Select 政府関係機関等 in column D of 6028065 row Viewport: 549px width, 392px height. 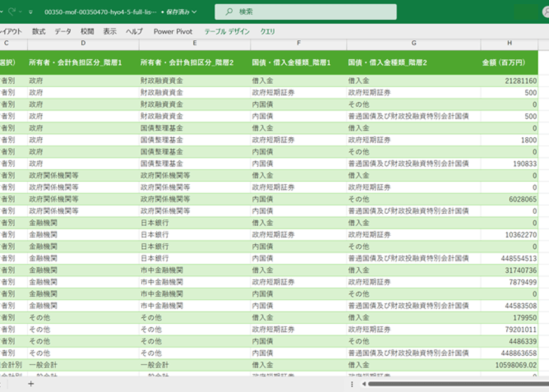(83, 199)
